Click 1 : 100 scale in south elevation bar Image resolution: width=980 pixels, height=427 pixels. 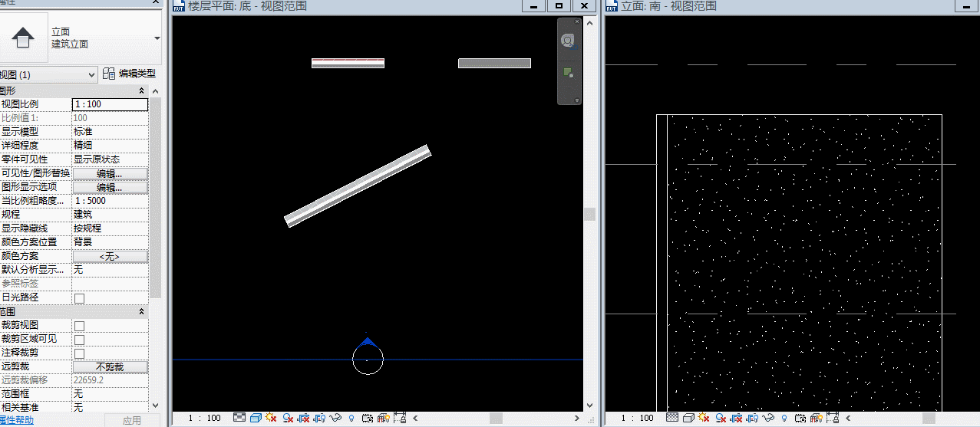tap(637, 418)
